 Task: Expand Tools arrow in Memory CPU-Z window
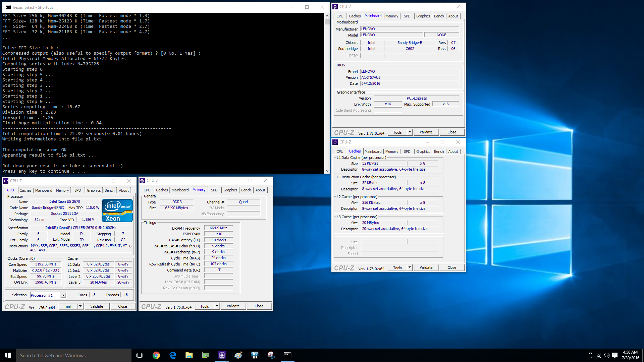[217, 306]
